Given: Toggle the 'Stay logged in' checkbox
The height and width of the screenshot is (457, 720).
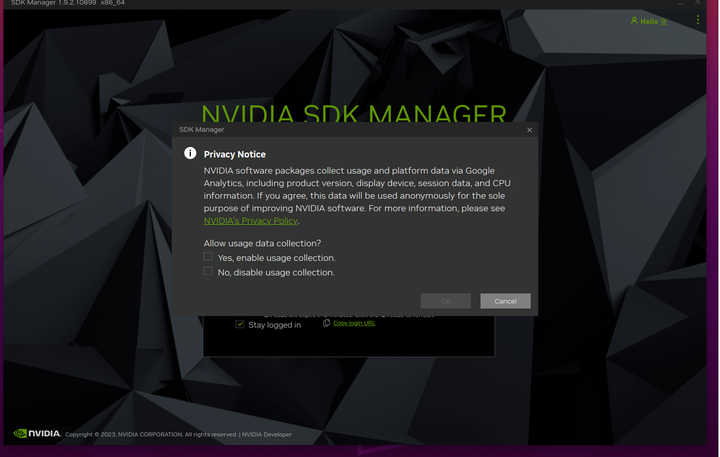Looking at the screenshot, I should click(x=240, y=324).
